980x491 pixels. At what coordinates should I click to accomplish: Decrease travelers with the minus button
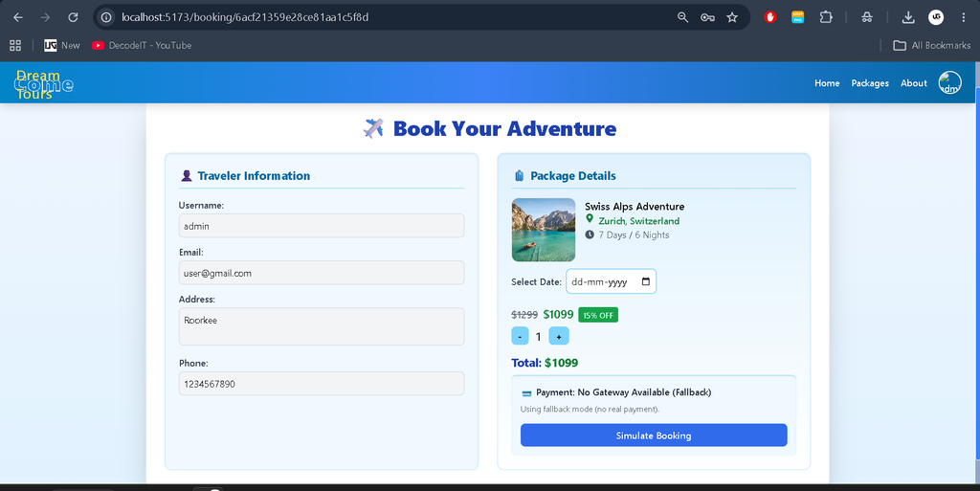[520, 336]
